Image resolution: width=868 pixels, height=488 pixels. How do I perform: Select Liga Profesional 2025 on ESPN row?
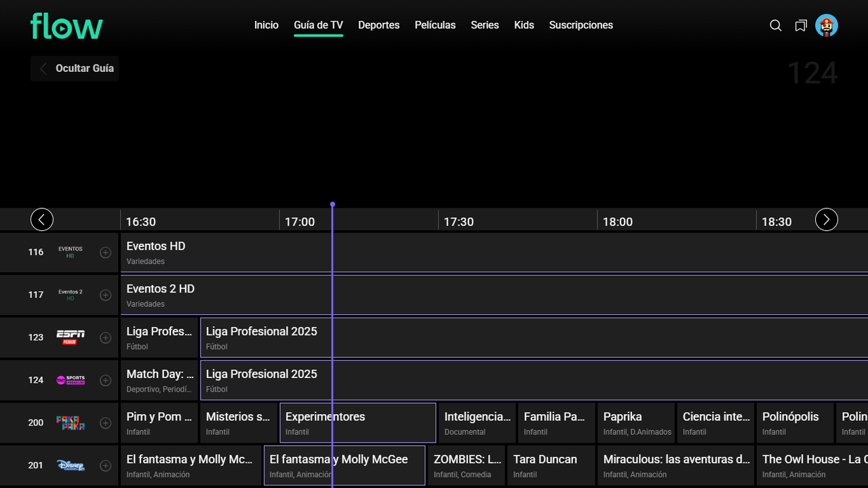point(534,337)
